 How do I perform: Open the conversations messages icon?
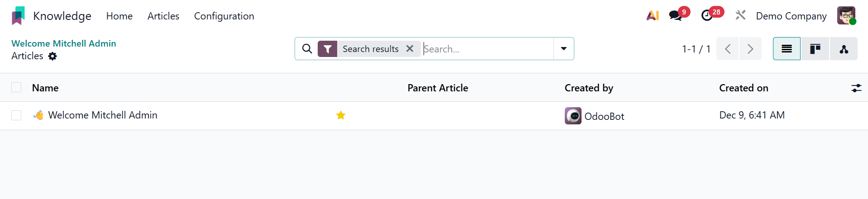coord(675,16)
